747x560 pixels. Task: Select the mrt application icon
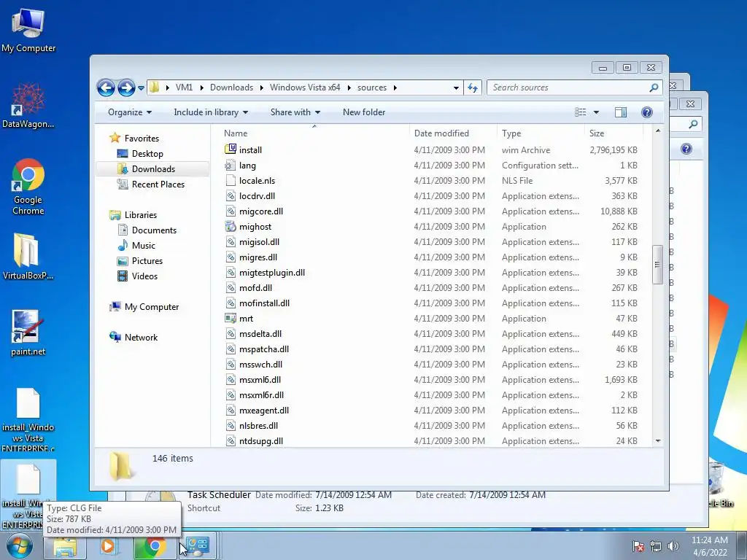pos(231,318)
